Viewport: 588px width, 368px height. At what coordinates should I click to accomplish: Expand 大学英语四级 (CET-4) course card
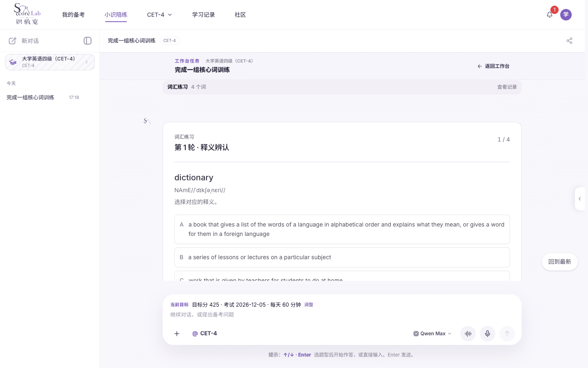[50, 62]
